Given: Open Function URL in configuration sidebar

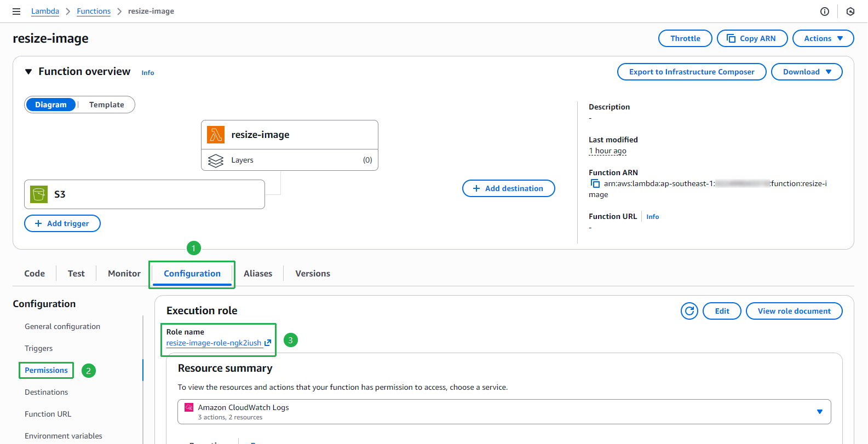Looking at the screenshot, I should pos(48,414).
